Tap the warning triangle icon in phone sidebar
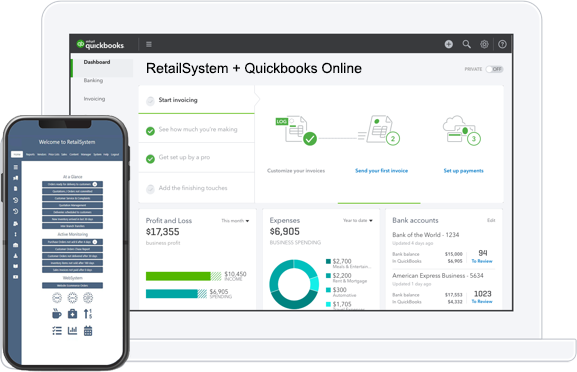Screen dimensions: 577x372 [15, 255]
